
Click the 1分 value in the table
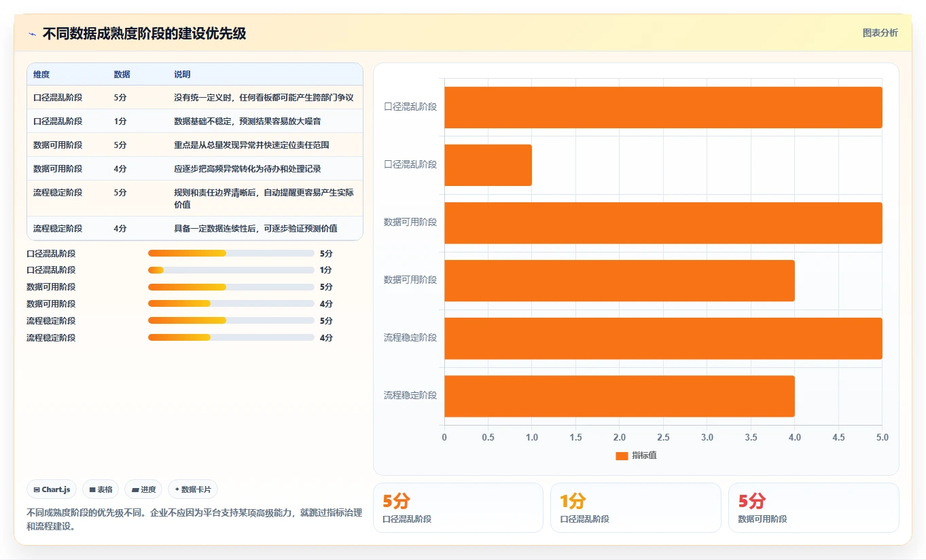point(120,122)
